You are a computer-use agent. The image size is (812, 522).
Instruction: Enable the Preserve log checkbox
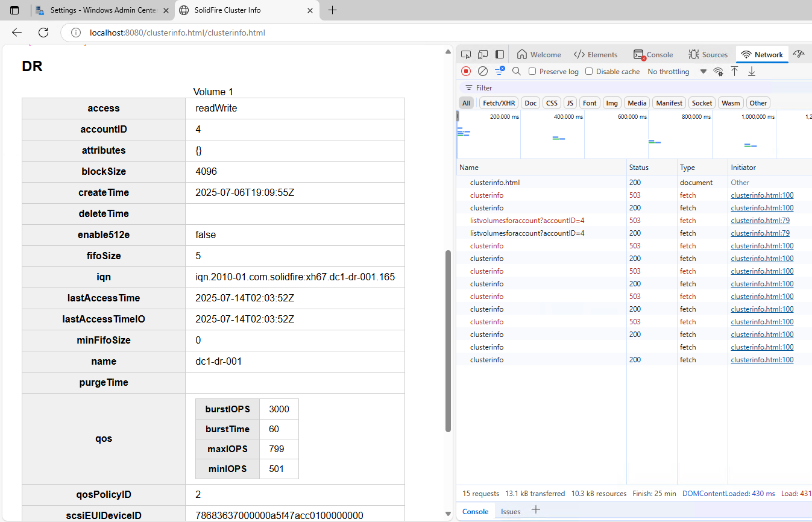pyautogui.click(x=532, y=71)
